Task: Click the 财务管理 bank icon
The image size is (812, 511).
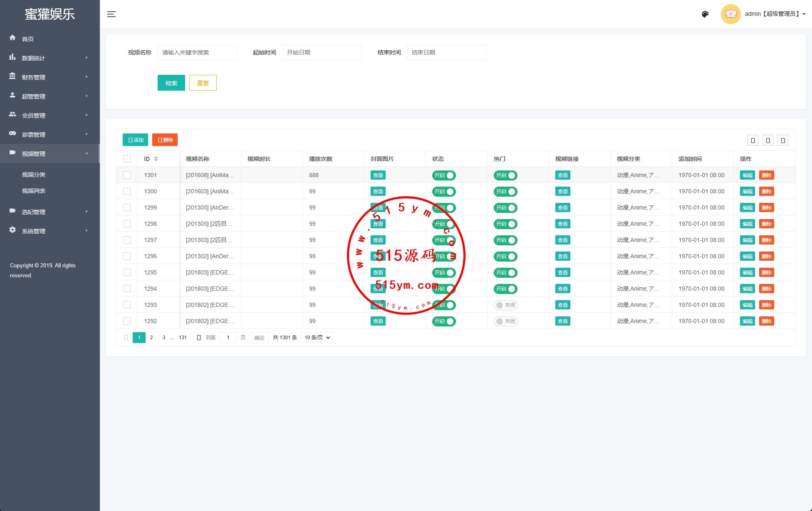Action: click(x=12, y=76)
